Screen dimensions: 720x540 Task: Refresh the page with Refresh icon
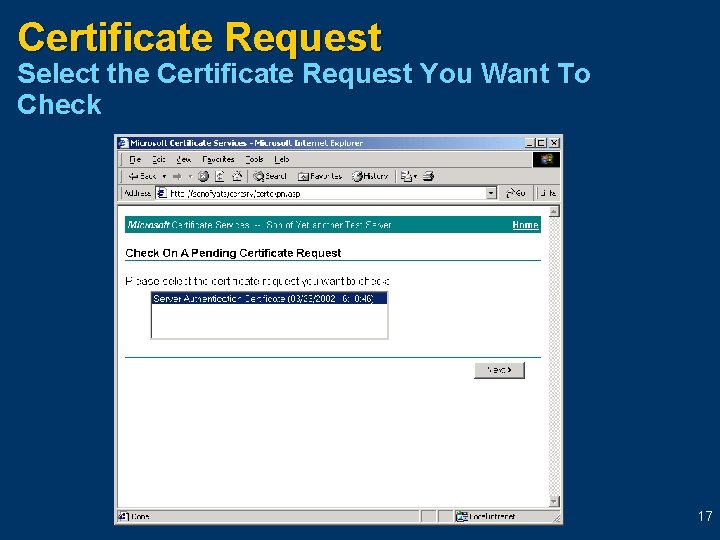click(x=220, y=176)
